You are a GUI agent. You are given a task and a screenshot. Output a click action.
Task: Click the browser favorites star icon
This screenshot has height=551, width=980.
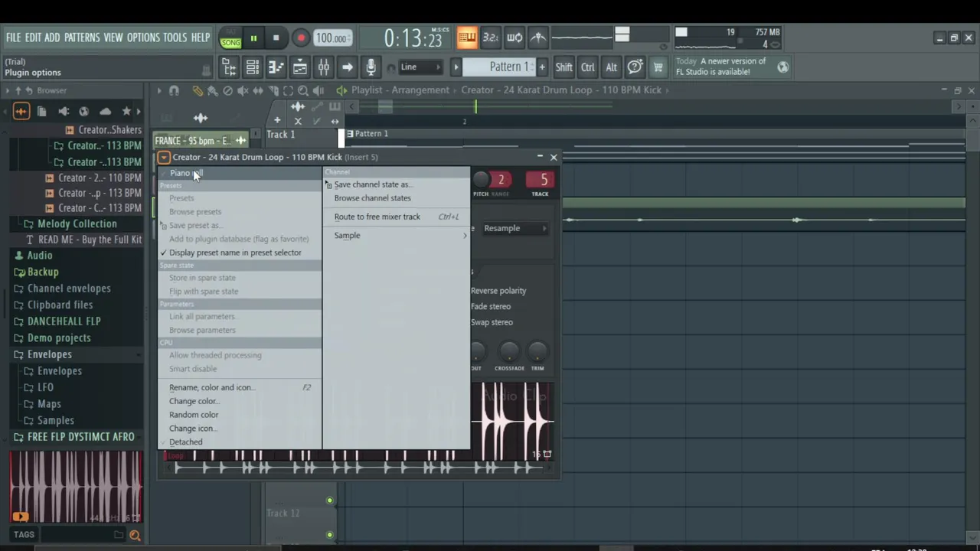(126, 112)
